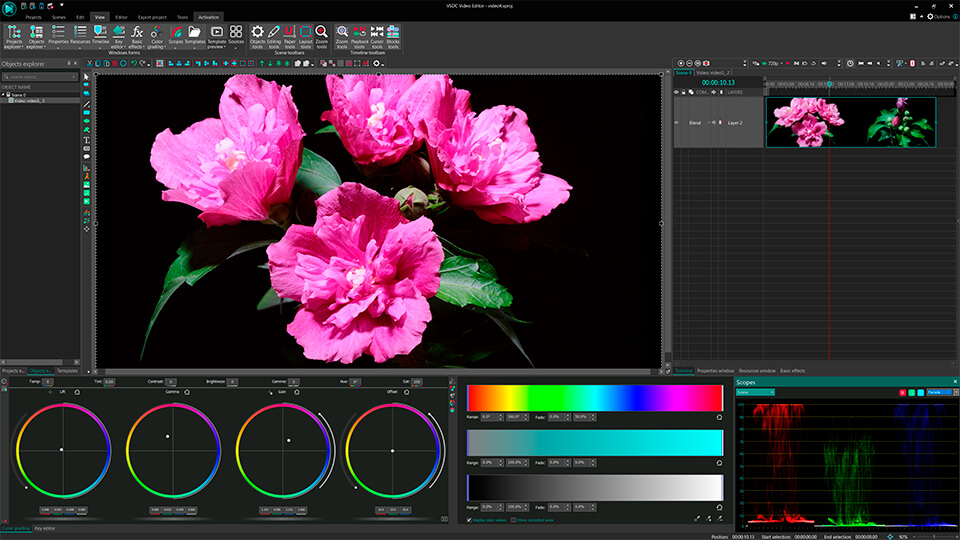Image resolution: width=960 pixels, height=540 pixels.
Task: Toggle the Paper tools scene toolbar
Action: 290,37
